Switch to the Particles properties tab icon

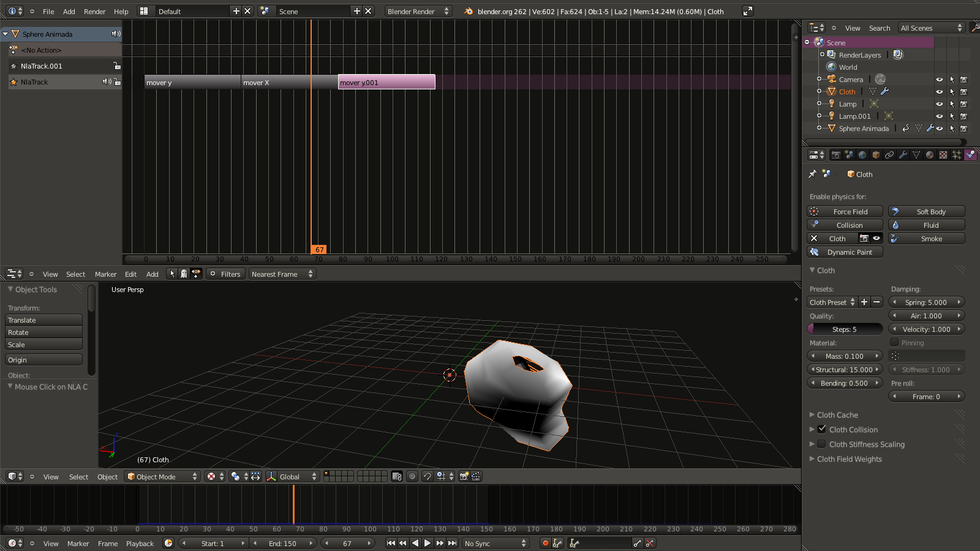click(x=957, y=155)
